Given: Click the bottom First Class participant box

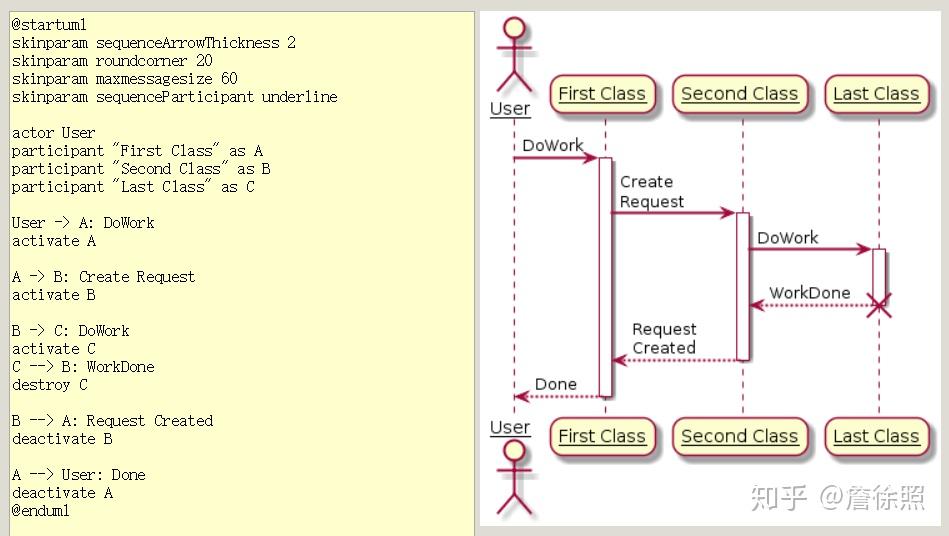Looking at the screenshot, I should click(602, 436).
